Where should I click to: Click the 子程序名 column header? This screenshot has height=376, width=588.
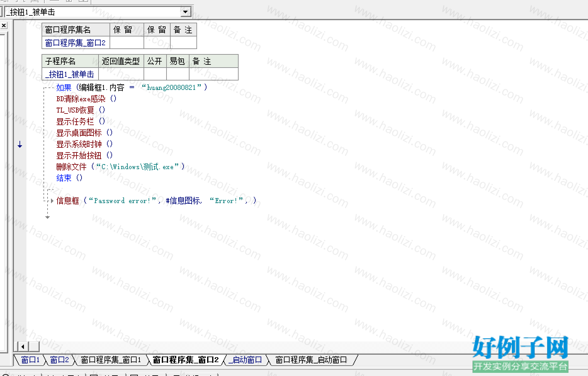pos(70,61)
